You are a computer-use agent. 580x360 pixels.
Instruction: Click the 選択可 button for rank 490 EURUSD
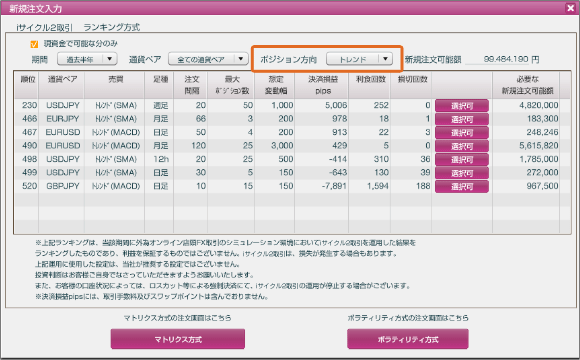click(462, 146)
